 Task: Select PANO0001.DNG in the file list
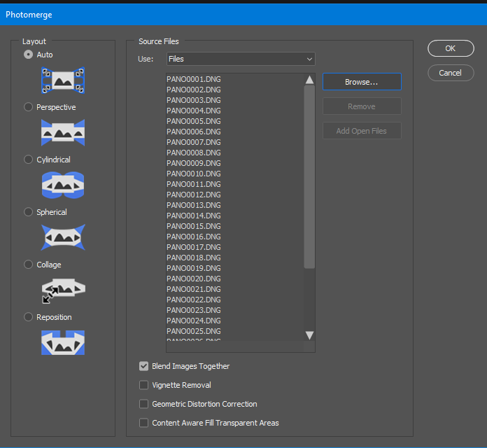[x=194, y=79]
